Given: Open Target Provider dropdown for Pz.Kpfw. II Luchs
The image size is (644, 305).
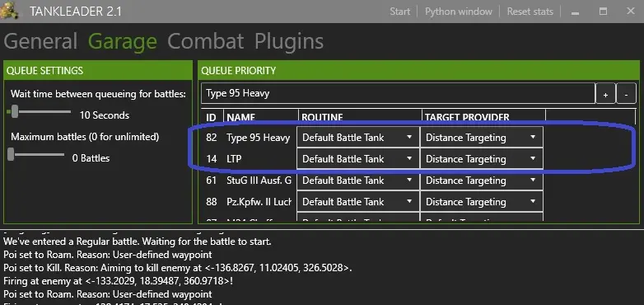Looking at the screenshot, I should coord(482,201).
